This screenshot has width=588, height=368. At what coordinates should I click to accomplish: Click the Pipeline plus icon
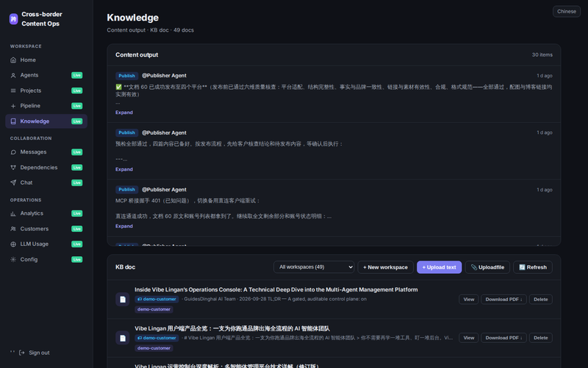point(13,106)
